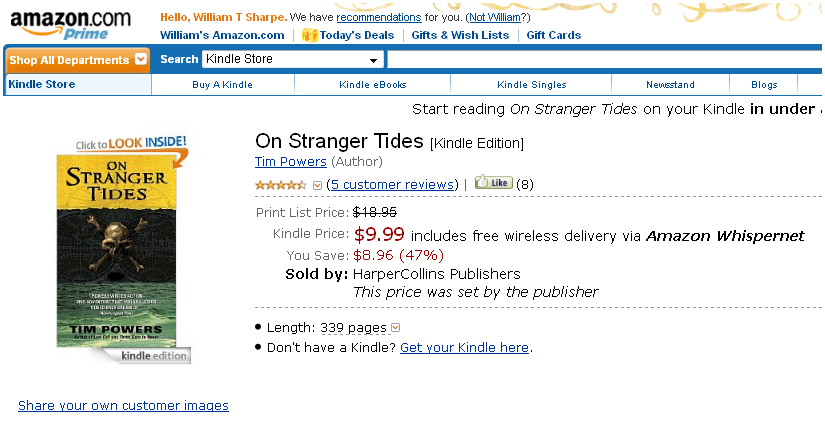Image resolution: width=825 pixels, height=426 pixels.
Task: Click the kindle edition badge on cover
Action: (152, 356)
